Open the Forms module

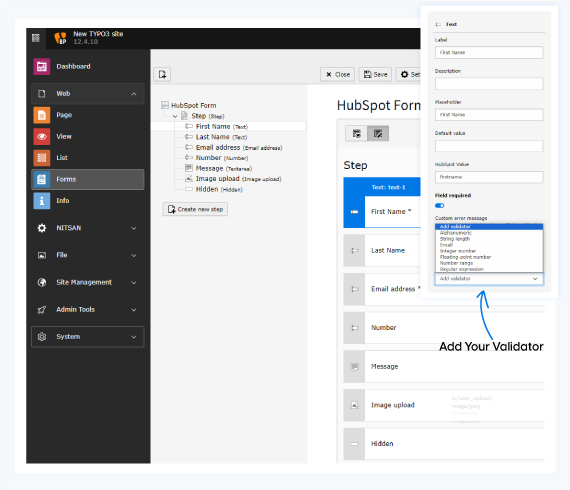coord(88,179)
